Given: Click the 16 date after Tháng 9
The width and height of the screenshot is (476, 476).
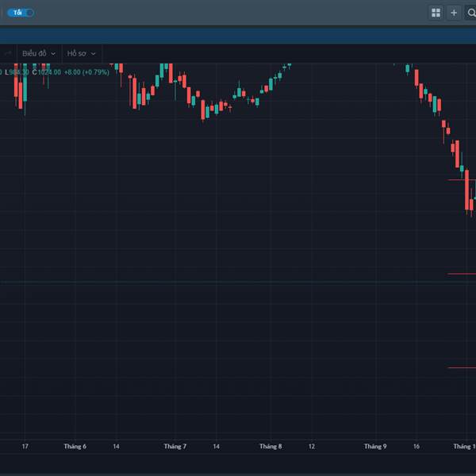Looking at the screenshot, I should tap(416, 447).
